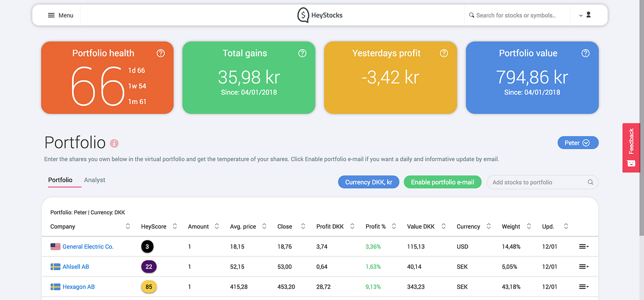Click the Currency DKK, kr button

coord(369,182)
